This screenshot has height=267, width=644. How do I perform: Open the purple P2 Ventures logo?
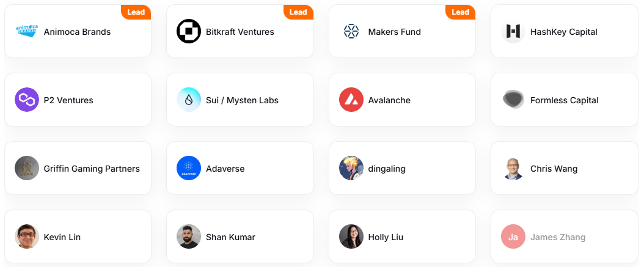[x=27, y=100]
